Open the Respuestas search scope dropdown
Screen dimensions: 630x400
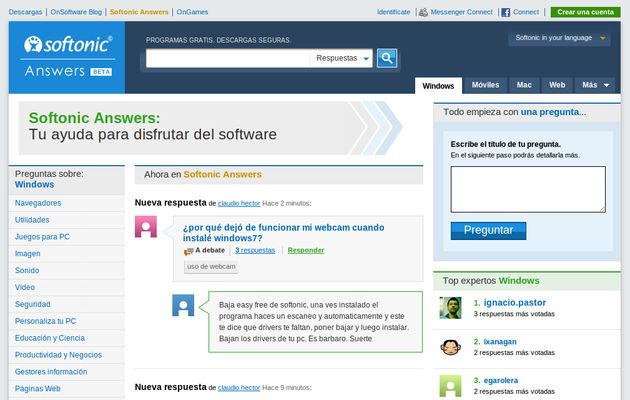click(x=342, y=58)
